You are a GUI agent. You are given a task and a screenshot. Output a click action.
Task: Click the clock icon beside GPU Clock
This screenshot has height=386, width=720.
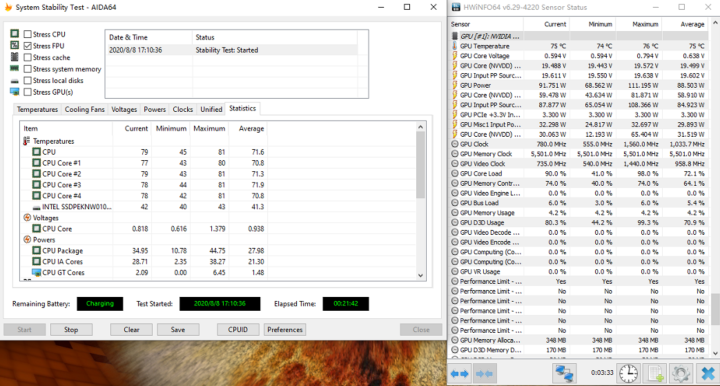[x=455, y=144]
